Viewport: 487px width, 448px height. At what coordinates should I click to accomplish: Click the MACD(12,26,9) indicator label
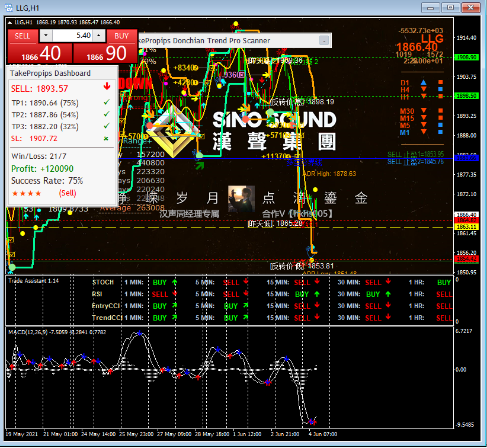pyautogui.click(x=28, y=332)
